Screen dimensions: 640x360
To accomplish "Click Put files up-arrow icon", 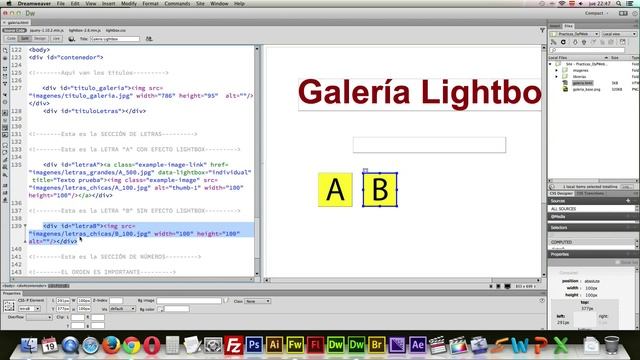I will pos(584,42).
